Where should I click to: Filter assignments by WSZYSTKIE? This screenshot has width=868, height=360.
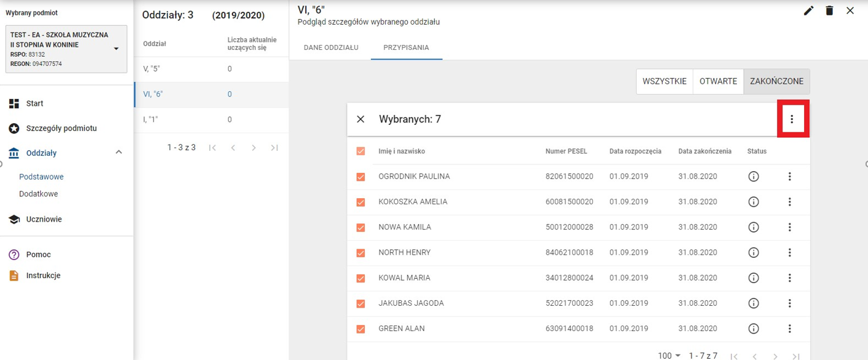(x=664, y=81)
